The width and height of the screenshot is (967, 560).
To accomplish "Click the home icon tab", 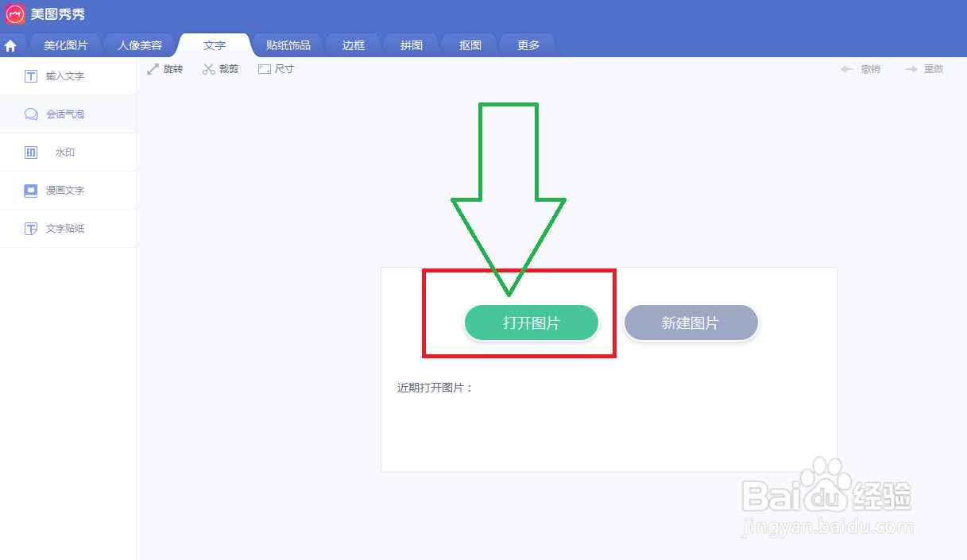I will tap(10, 46).
